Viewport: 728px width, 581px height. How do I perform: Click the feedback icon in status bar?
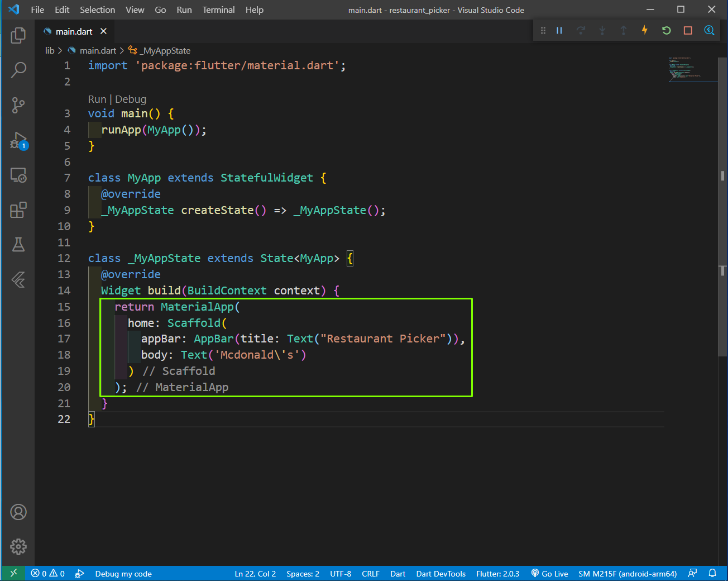tap(692, 573)
